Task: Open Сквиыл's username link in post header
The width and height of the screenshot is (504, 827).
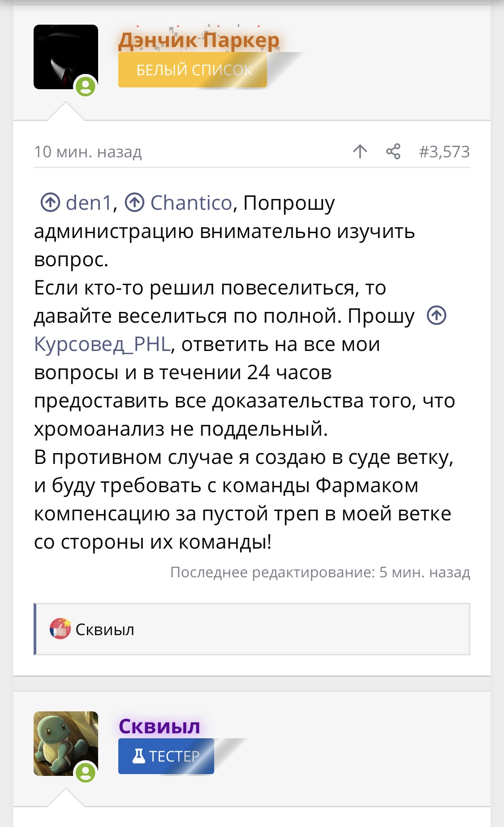Action: [x=159, y=726]
